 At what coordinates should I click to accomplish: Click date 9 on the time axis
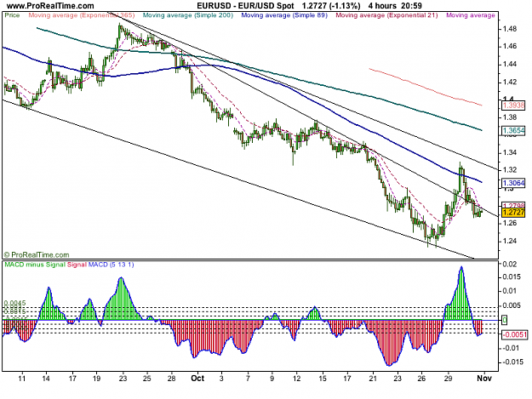click(x=272, y=379)
